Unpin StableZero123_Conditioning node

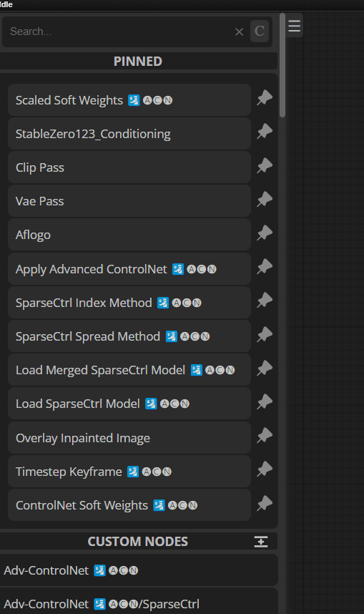pyautogui.click(x=265, y=132)
